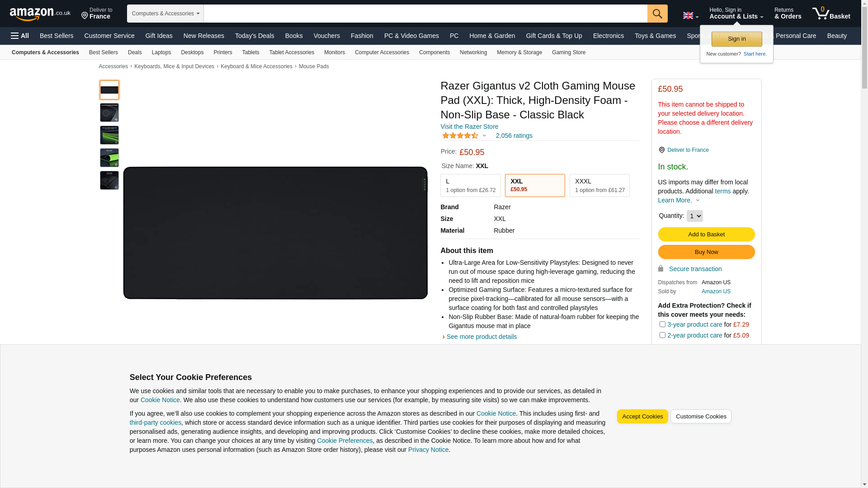Click the UK flag language selector
Viewport: 868px width, 488px height.
click(690, 16)
